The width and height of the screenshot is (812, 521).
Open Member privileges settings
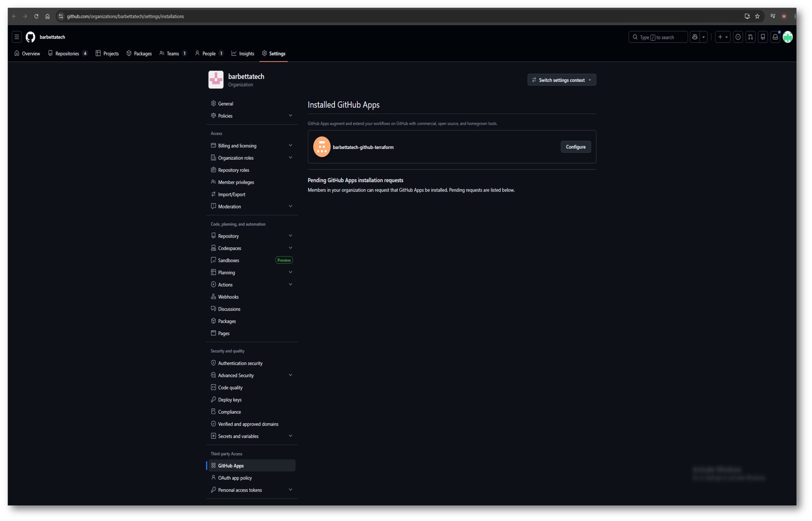pyautogui.click(x=252, y=182)
